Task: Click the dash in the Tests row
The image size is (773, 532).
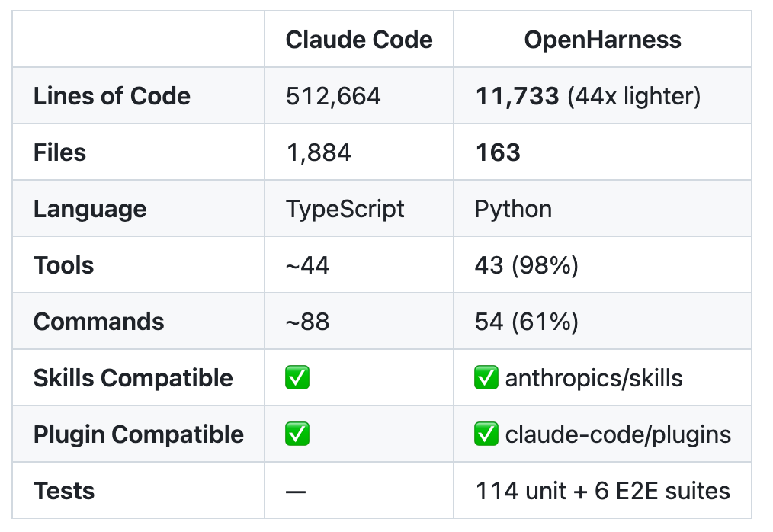Action: [x=296, y=492]
